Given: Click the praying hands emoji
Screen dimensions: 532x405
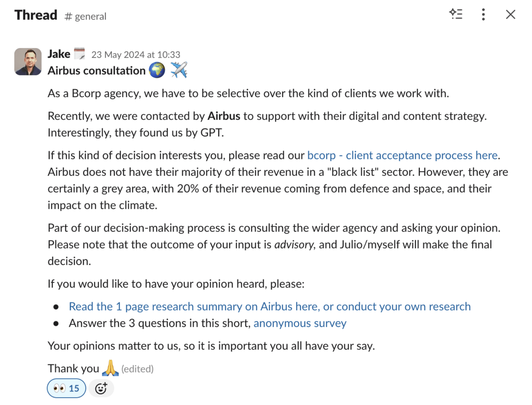Looking at the screenshot, I should 110,368.
